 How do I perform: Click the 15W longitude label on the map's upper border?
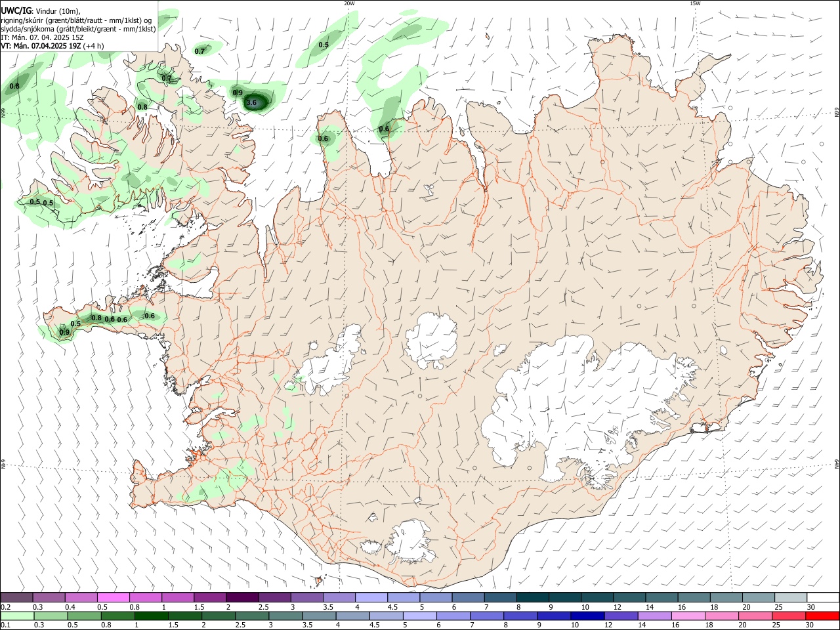[x=695, y=3]
